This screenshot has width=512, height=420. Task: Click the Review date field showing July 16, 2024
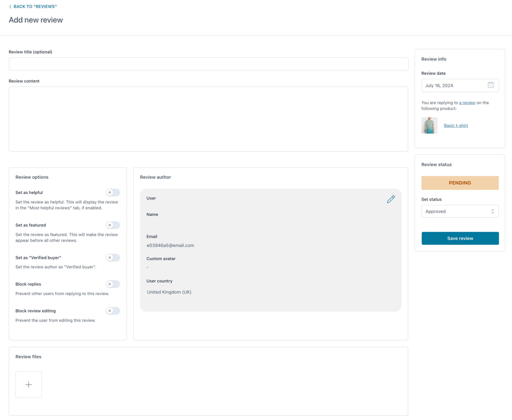pyautogui.click(x=460, y=85)
